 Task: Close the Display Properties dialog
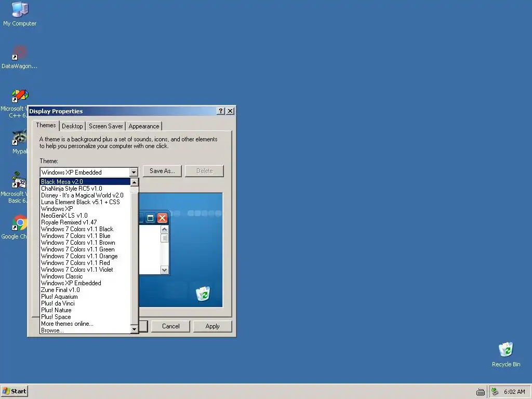tap(230, 111)
